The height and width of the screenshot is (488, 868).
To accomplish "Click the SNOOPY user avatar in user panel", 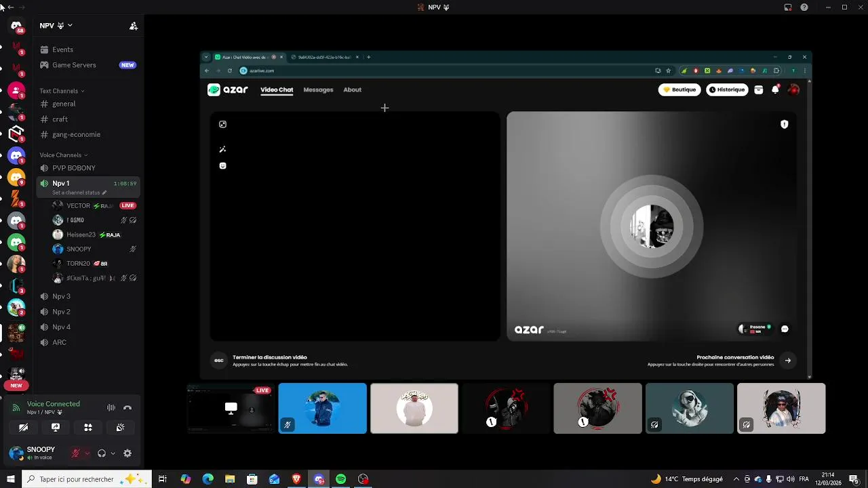I will point(16,453).
